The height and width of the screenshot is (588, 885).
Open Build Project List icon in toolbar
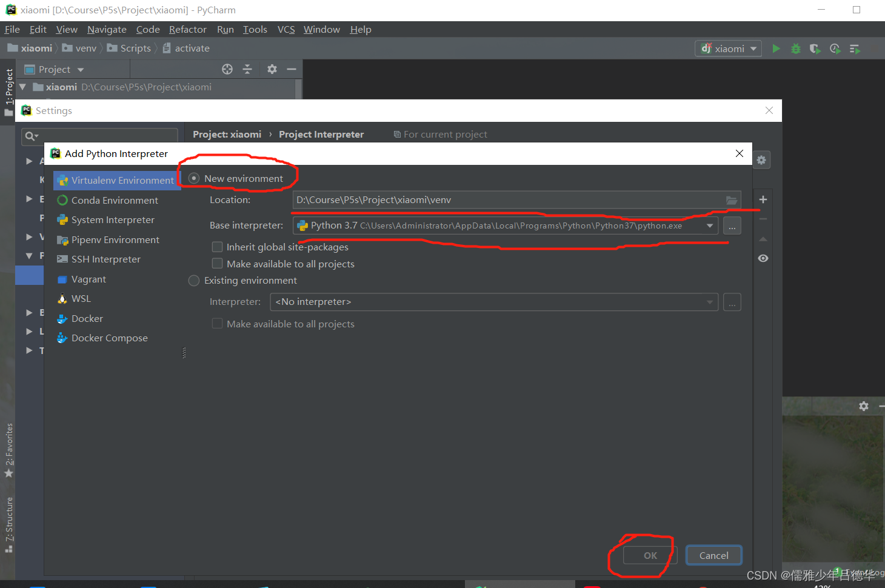[855, 48]
